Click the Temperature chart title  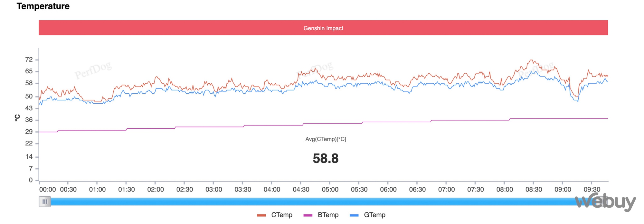[x=43, y=6]
